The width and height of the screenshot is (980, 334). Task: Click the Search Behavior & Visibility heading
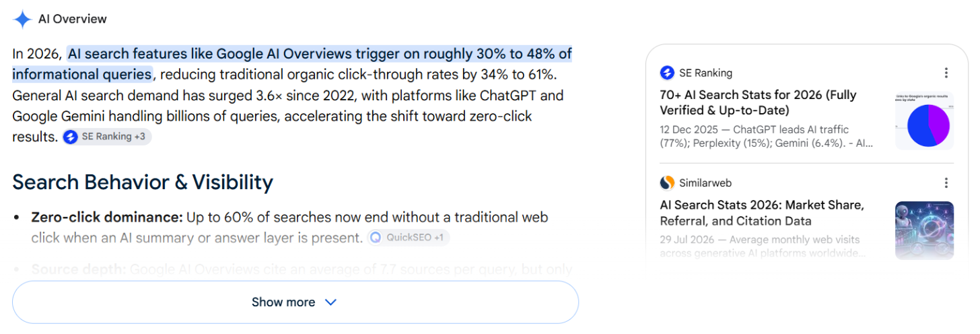click(x=143, y=182)
